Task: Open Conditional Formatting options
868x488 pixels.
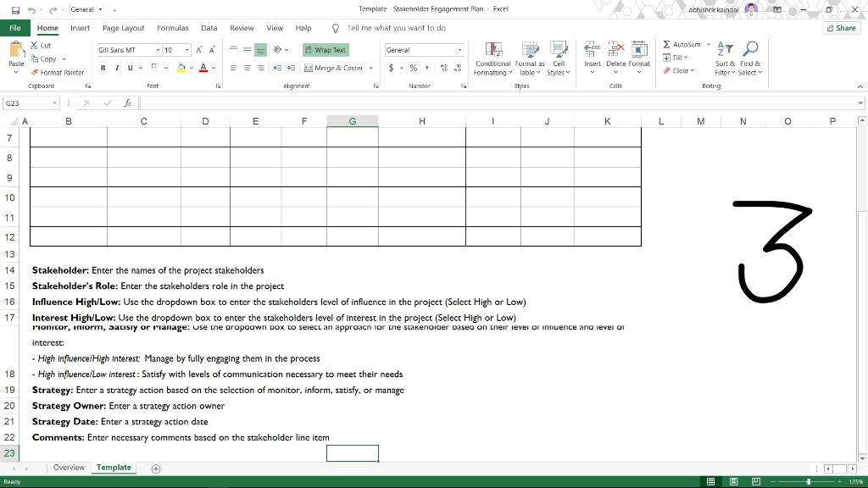Action: [492, 59]
